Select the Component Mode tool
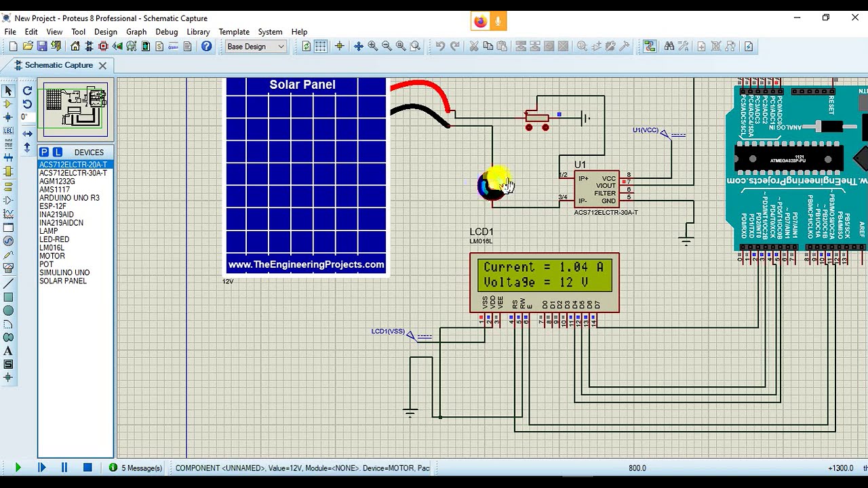The width and height of the screenshot is (868, 488). coord(8,104)
